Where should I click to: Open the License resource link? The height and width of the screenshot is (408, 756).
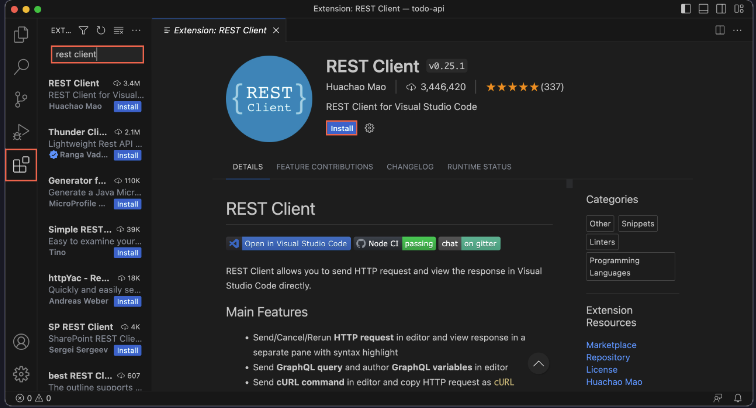pos(601,370)
